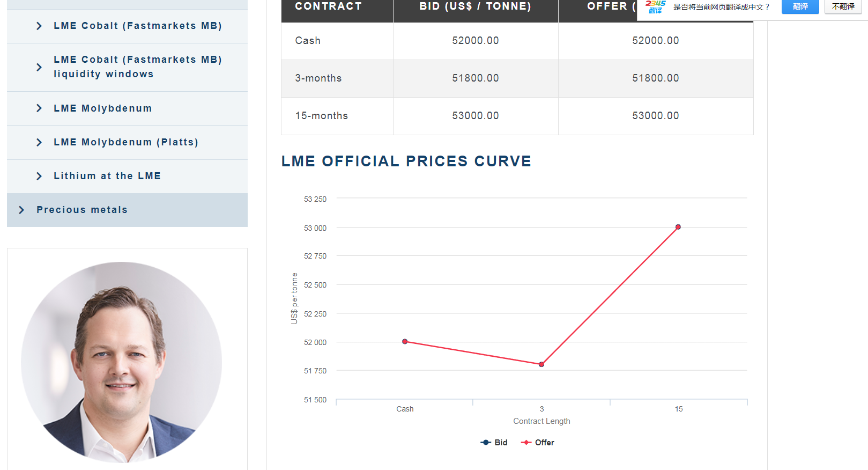Click the 3-month data point on chart
Image resolution: width=868 pixels, height=470 pixels.
(541, 364)
